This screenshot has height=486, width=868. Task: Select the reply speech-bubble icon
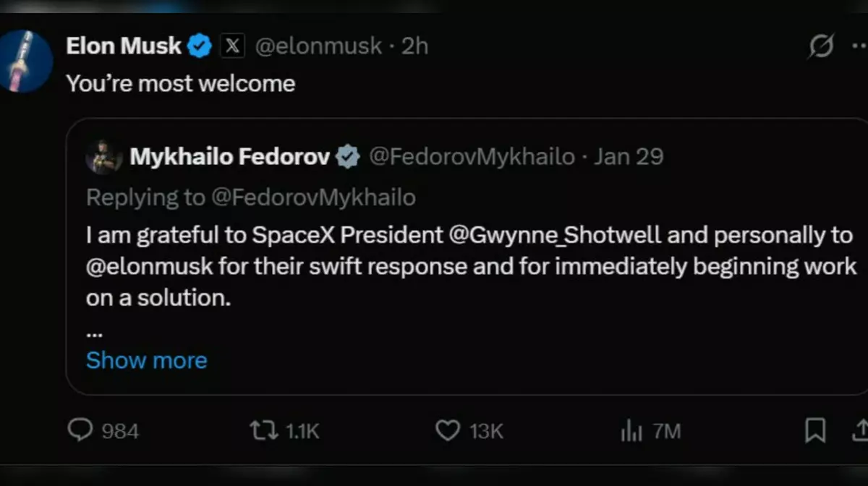tap(79, 430)
